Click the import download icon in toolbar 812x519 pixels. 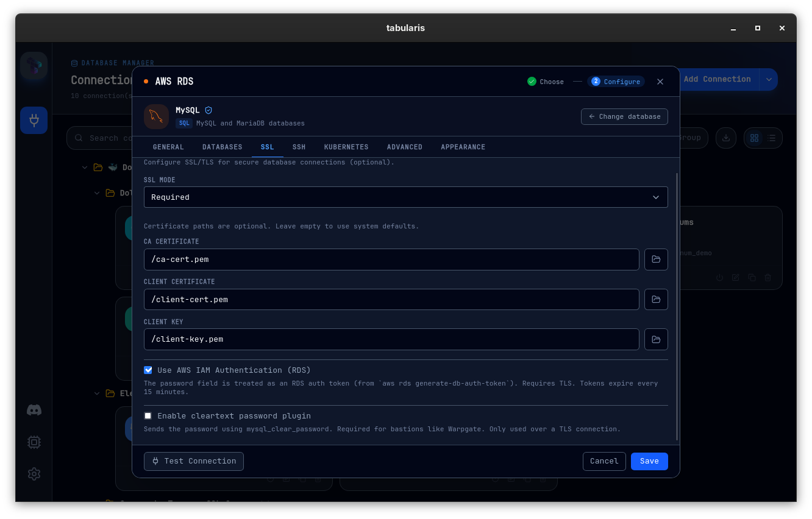(726, 138)
